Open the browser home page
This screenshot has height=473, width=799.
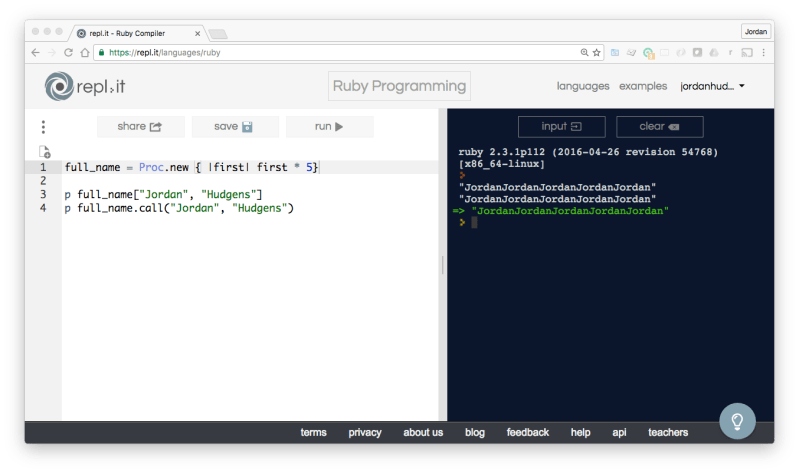[85, 52]
